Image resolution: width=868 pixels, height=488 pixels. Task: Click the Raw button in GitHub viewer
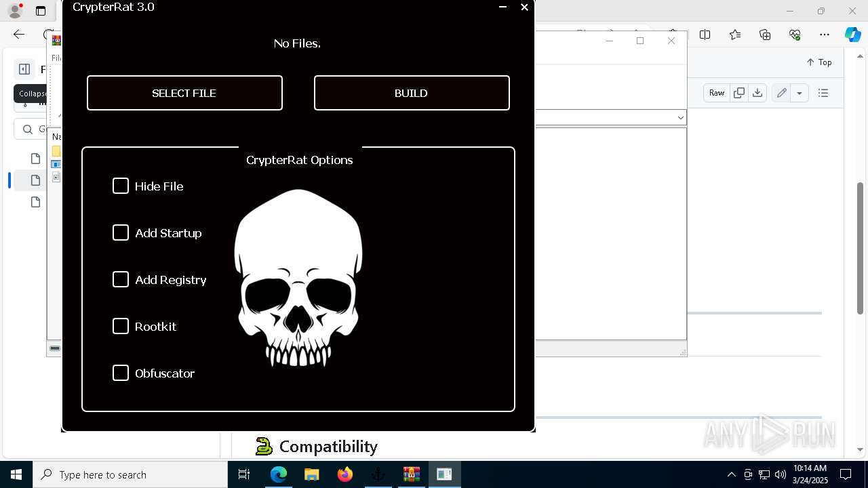click(x=717, y=93)
